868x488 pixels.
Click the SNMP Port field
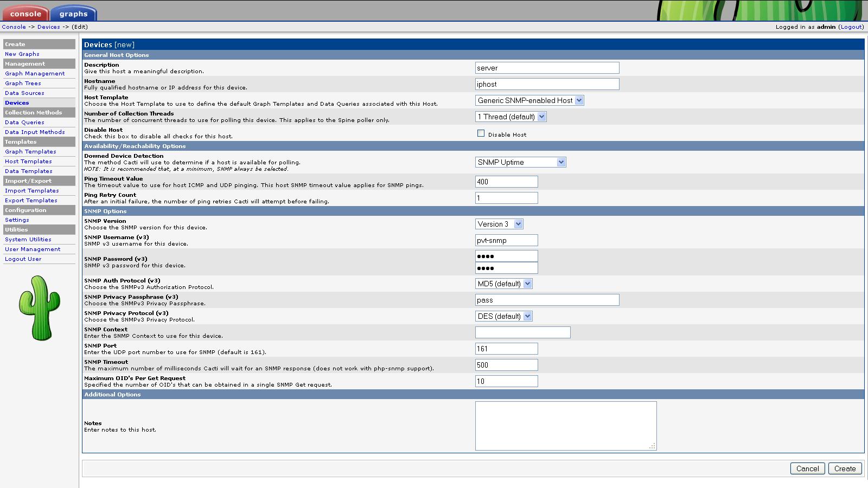(506, 349)
